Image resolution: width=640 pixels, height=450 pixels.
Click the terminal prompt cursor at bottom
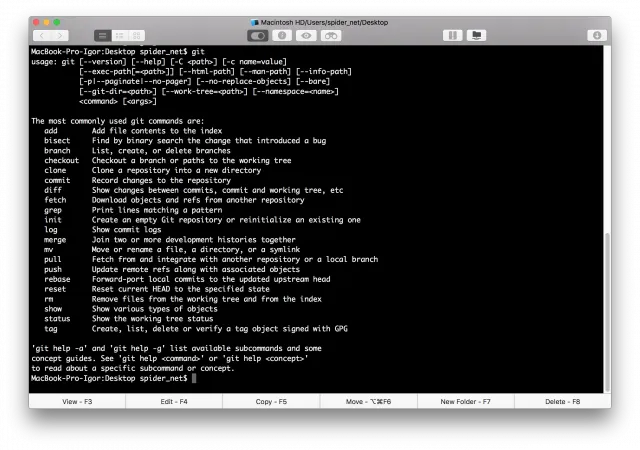(x=194, y=378)
